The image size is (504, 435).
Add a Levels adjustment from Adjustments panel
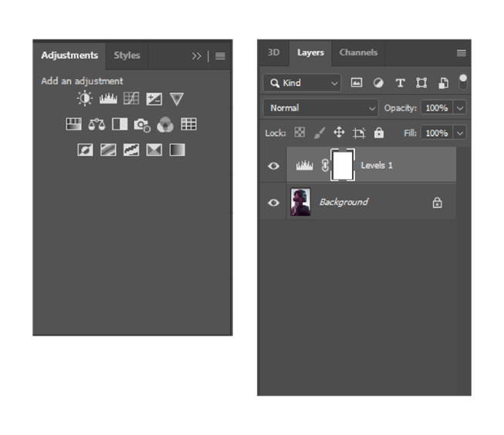108,99
